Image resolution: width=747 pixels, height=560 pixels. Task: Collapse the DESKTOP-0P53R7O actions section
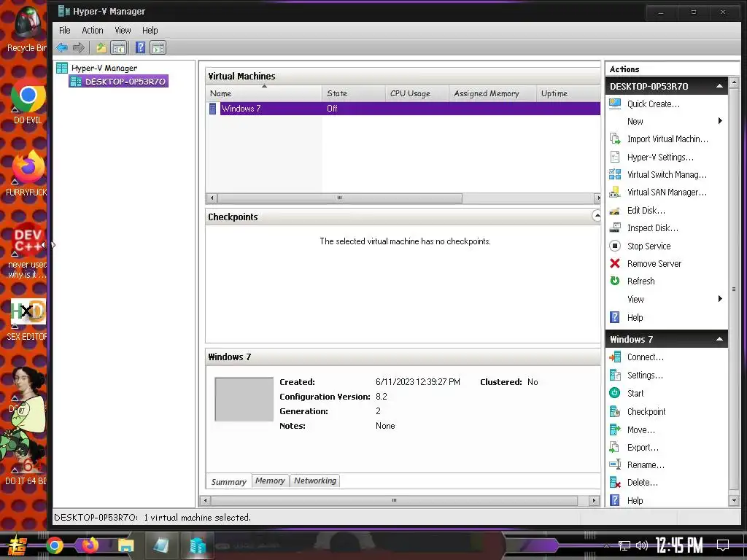coord(719,86)
